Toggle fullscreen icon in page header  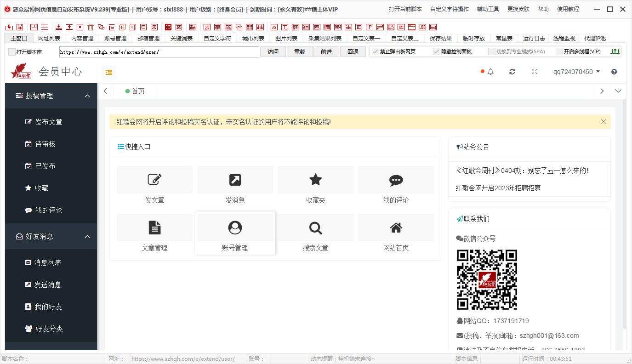(x=535, y=72)
